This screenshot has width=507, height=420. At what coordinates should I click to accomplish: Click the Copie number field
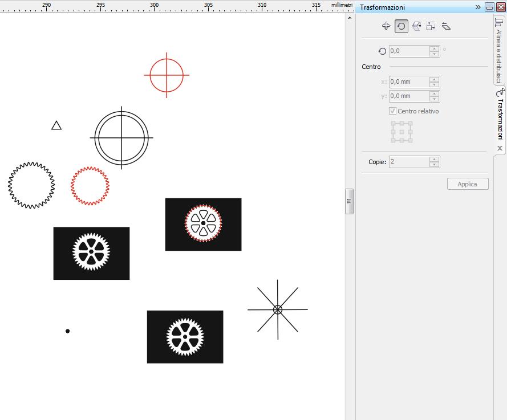point(409,161)
